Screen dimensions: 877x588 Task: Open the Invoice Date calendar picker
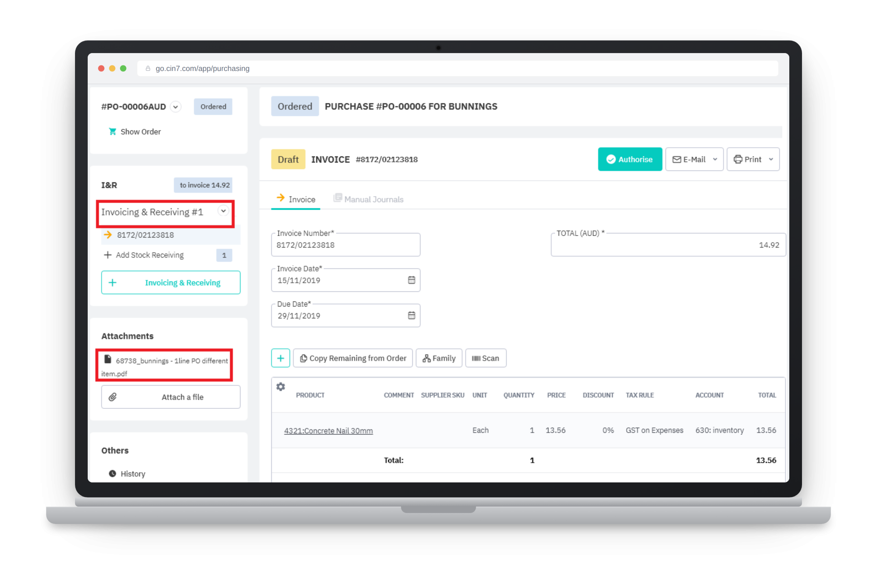[x=411, y=280]
